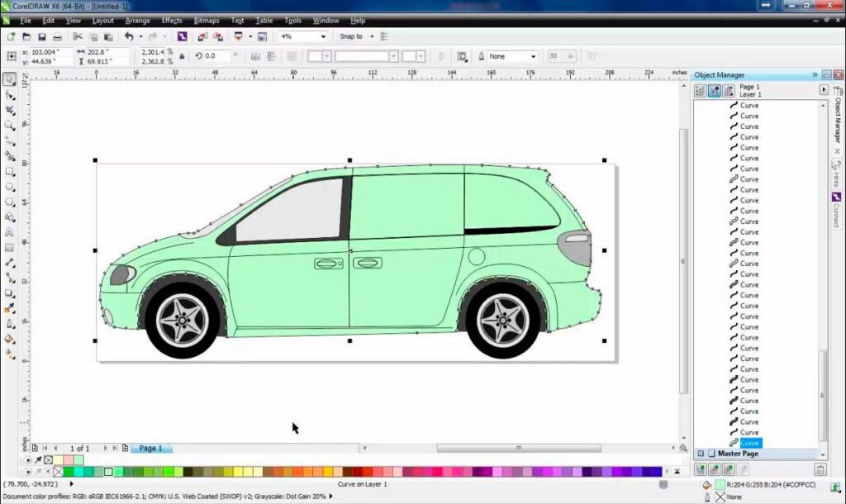The image size is (846, 504).
Task: Click the Undo arrow icon
Action: [x=128, y=37]
